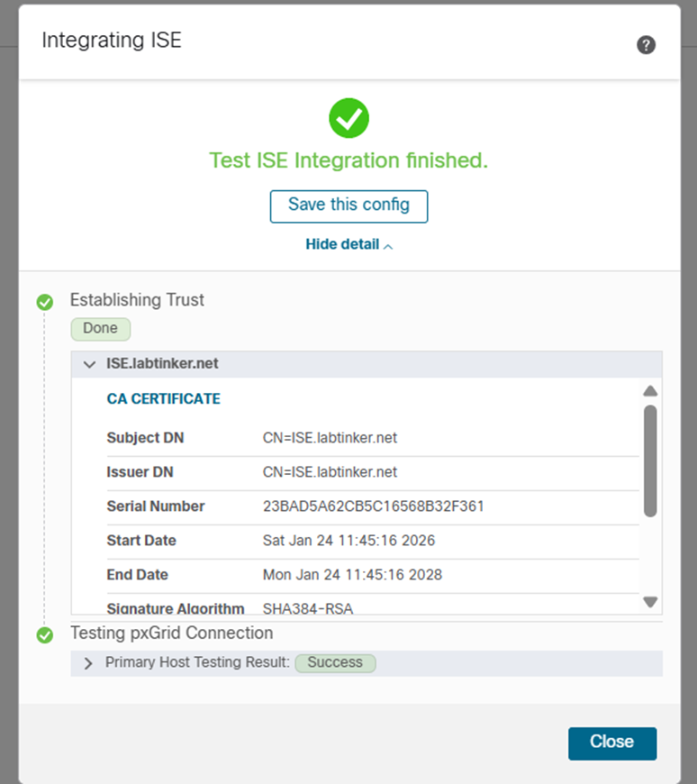697x784 pixels.
Task: Collapse the ISE.labtinker.net certificate section
Action: [x=89, y=364]
